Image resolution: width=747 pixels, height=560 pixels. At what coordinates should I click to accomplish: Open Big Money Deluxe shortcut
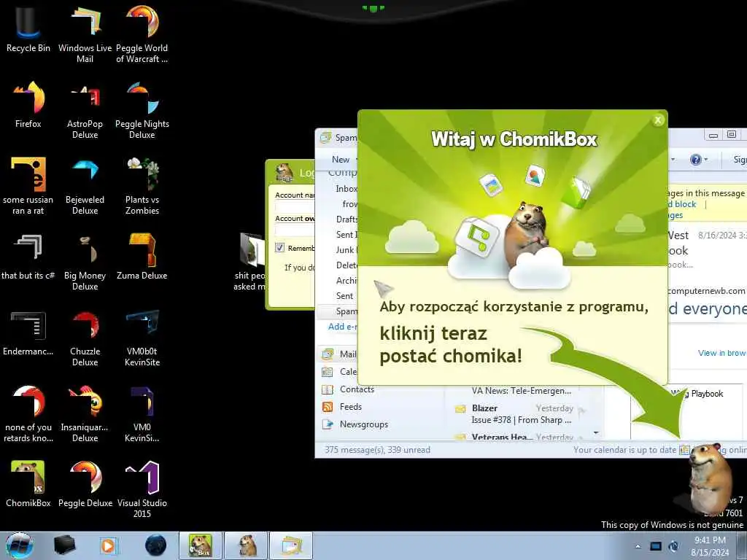[85, 261]
